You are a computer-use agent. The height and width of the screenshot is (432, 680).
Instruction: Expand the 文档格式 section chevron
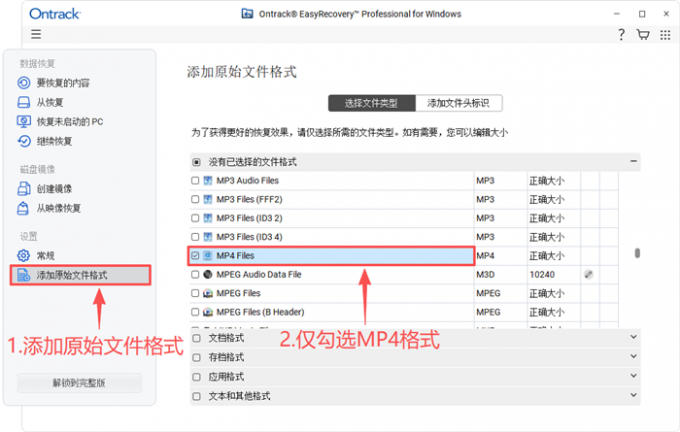tap(633, 337)
